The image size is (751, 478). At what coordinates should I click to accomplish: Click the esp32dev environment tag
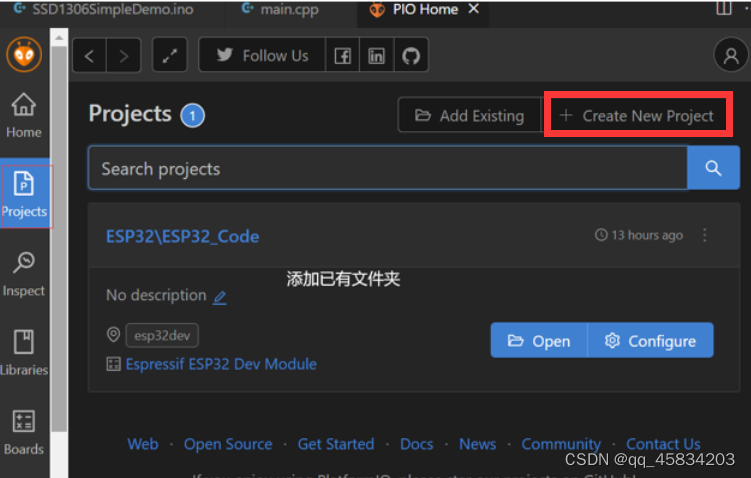162,335
